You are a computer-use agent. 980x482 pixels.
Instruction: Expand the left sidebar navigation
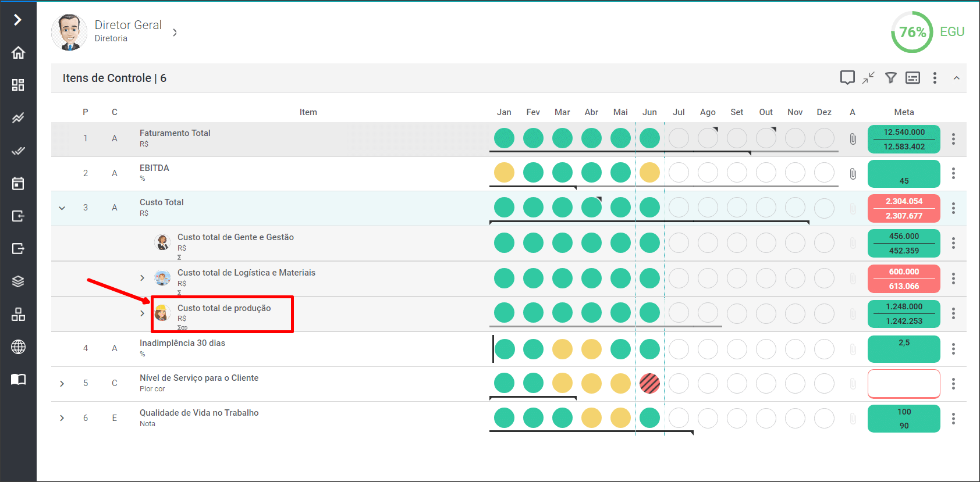(x=18, y=20)
